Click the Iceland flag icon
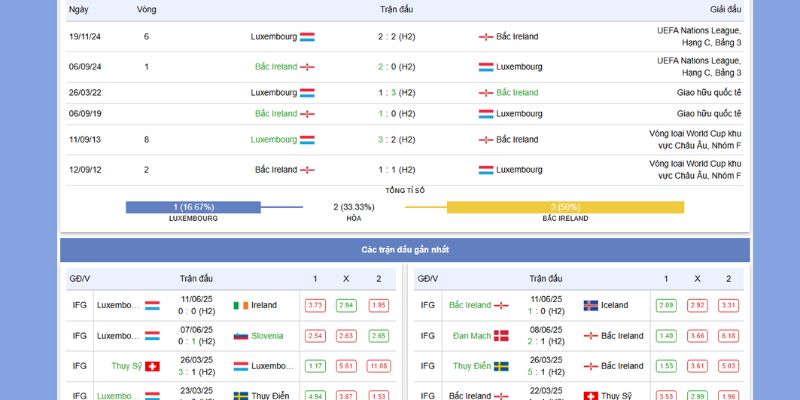 click(590, 305)
